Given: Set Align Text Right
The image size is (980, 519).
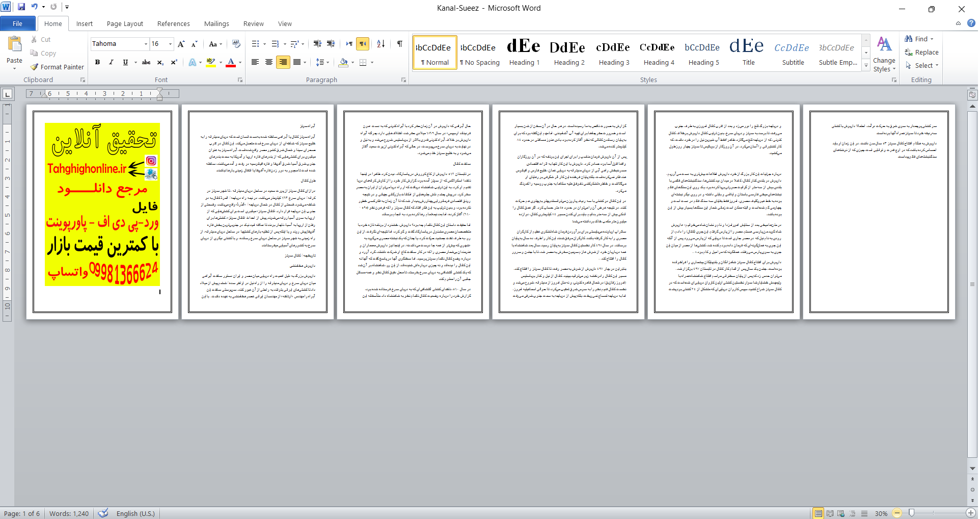Looking at the screenshot, I should point(283,62).
